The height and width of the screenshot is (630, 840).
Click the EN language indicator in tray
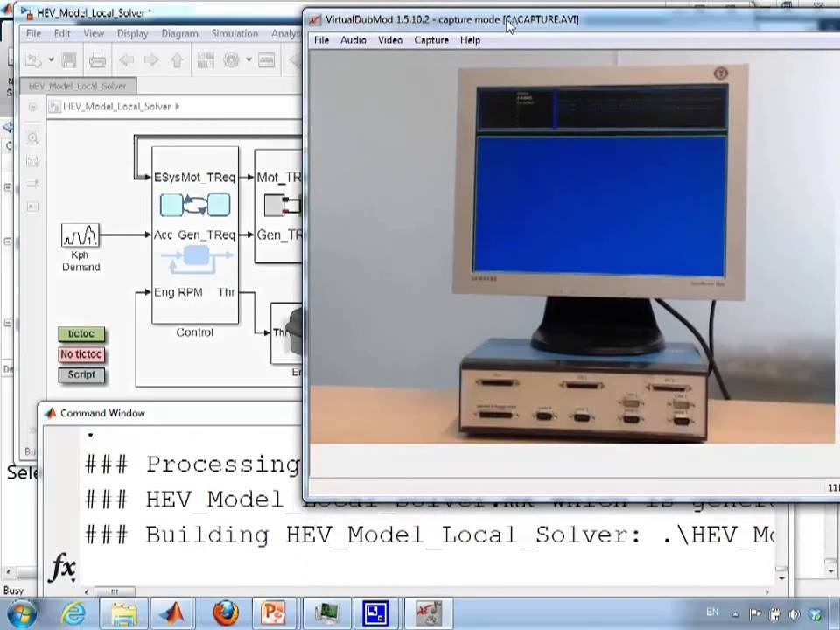pos(712,612)
